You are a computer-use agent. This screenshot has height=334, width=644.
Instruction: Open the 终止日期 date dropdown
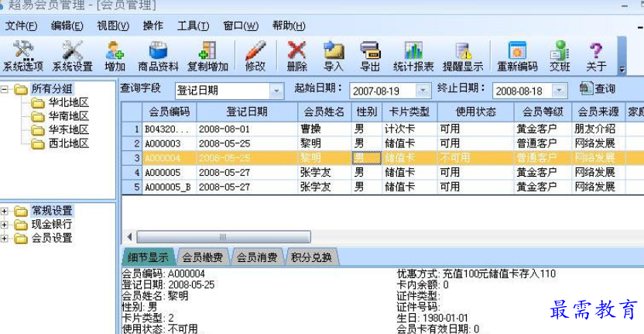[560, 91]
